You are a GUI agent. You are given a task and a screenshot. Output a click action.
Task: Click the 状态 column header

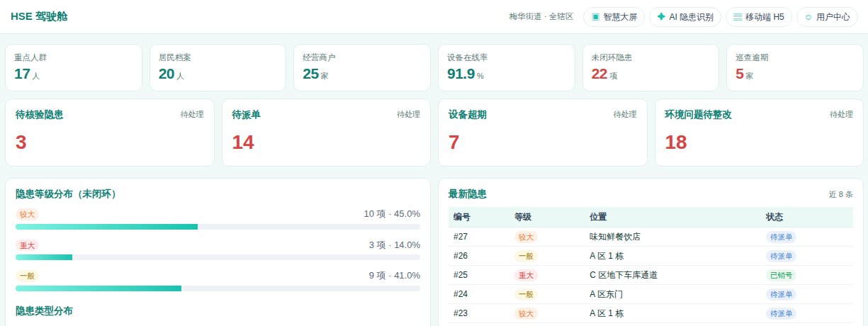pyautogui.click(x=774, y=217)
